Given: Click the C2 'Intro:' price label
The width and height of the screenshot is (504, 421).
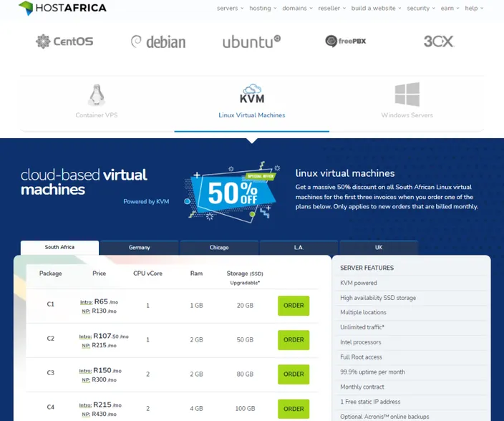Looking at the screenshot, I should click(85, 337).
